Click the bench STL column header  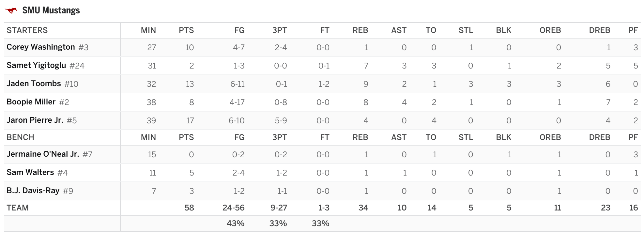point(466,137)
